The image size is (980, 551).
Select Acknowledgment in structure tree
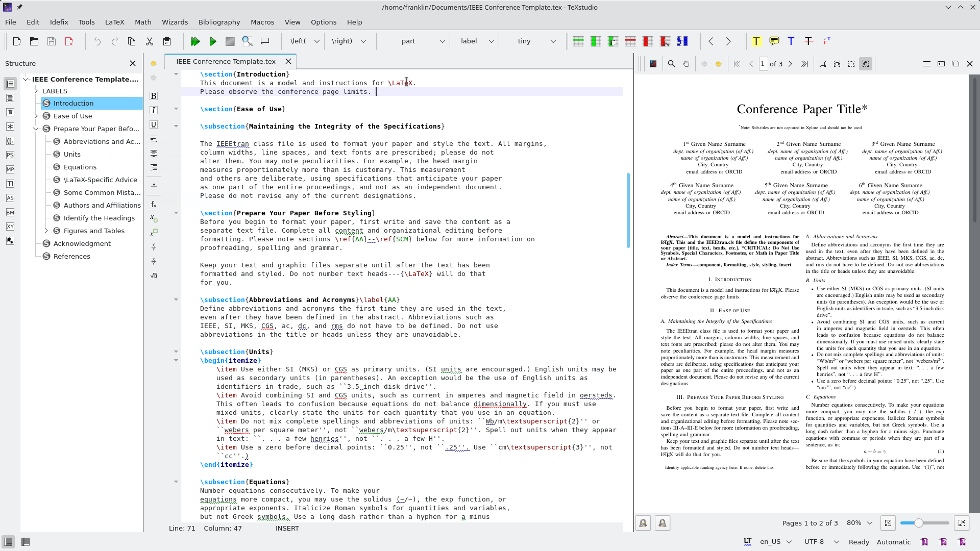[x=82, y=243]
